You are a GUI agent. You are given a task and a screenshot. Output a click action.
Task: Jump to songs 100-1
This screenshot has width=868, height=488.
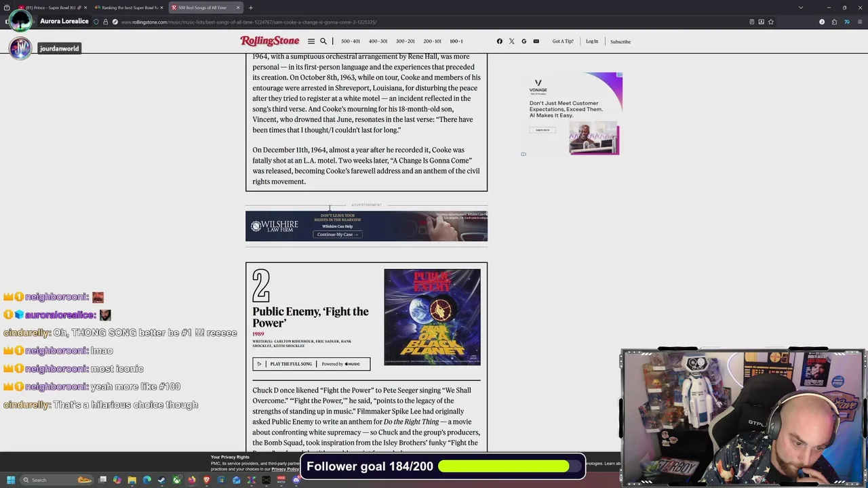pos(456,41)
